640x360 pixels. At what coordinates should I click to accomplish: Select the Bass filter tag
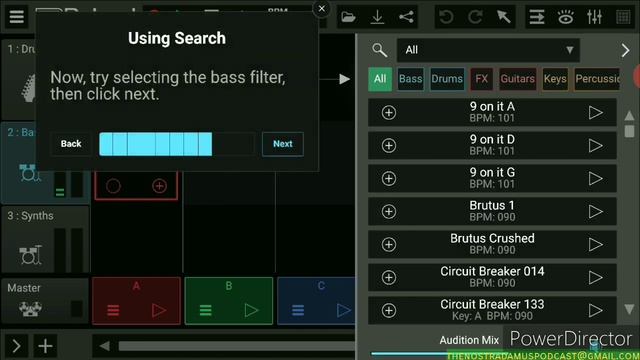(x=411, y=79)
